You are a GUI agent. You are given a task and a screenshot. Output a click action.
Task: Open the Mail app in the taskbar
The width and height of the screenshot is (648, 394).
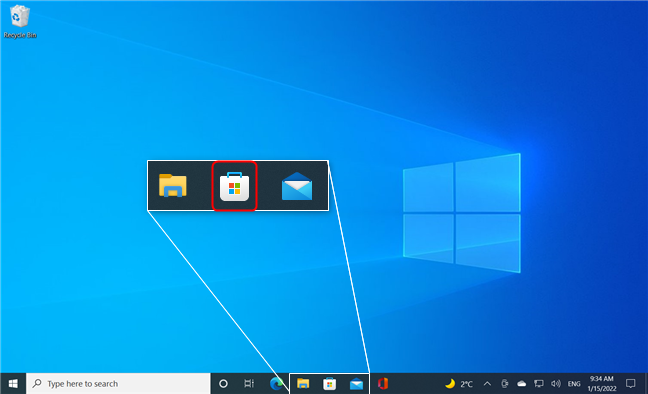356,384
